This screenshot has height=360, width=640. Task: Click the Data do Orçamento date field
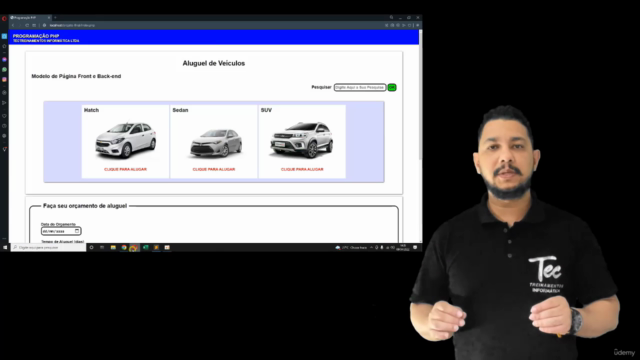pos(61,231)
